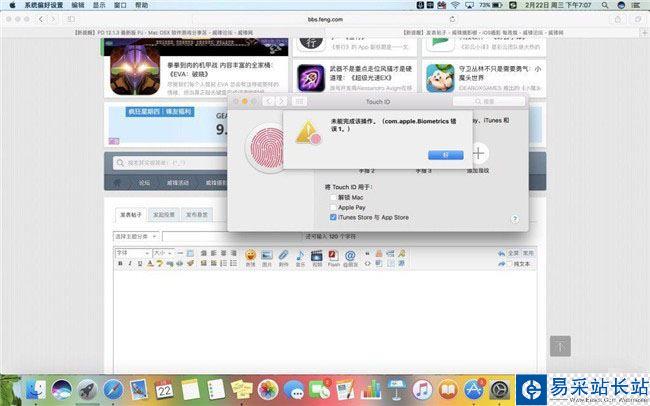Uncheck iTunes Store 与 App Store checkbox
Screen dimensions: 650x406
pos(333,217)
